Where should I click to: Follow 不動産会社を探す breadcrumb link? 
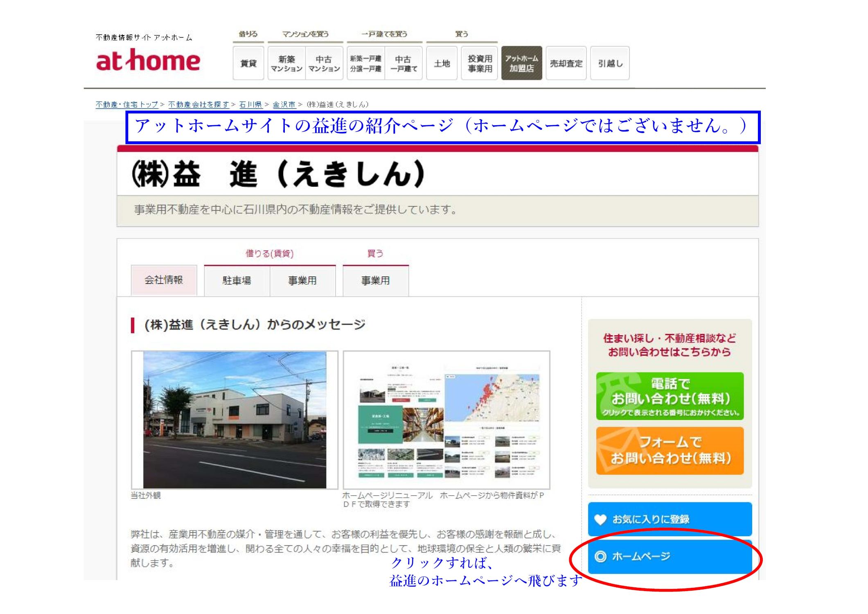pos(198,104)
